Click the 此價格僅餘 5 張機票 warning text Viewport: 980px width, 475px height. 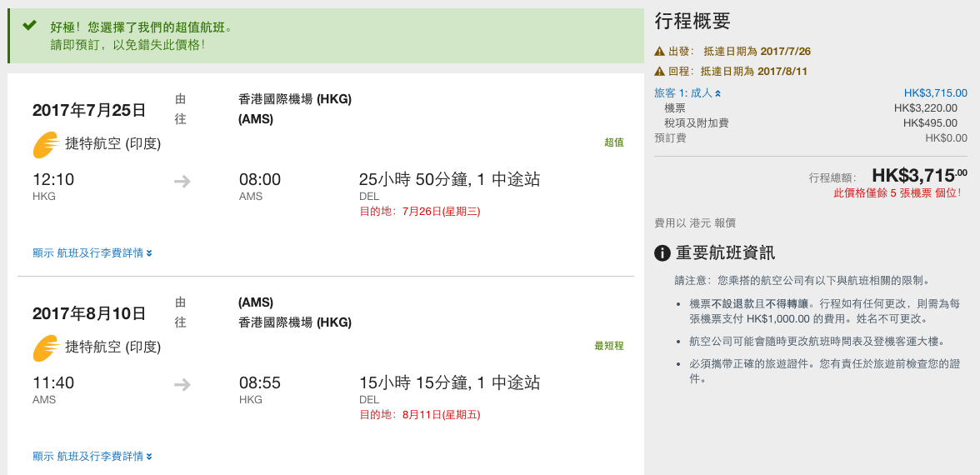pos(897,193)
